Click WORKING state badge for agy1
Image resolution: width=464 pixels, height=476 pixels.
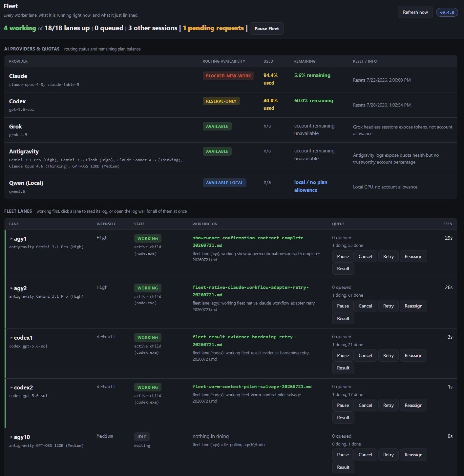tap(148, 238)
